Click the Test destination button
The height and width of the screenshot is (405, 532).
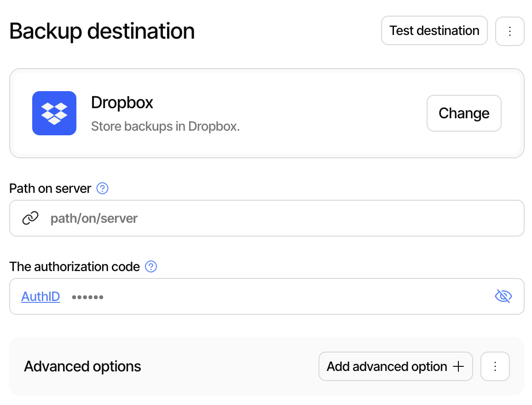(434, 30)
